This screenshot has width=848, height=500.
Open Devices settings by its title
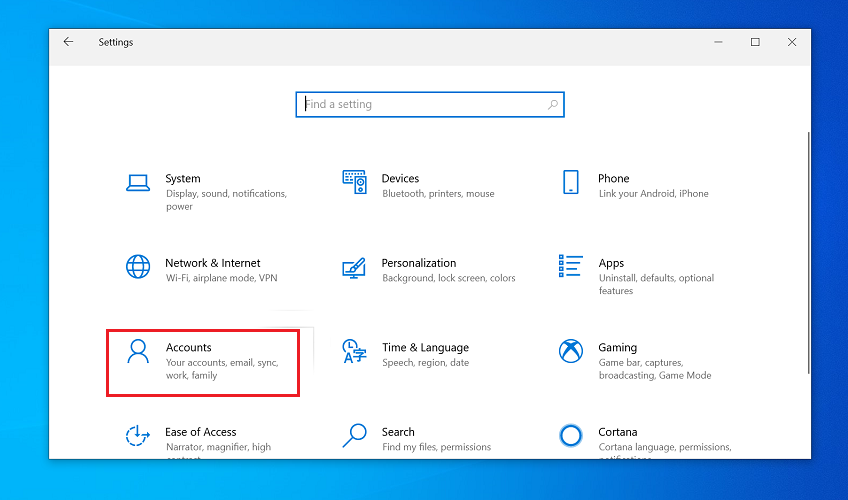pyautogui.click(x=400, y=178)
